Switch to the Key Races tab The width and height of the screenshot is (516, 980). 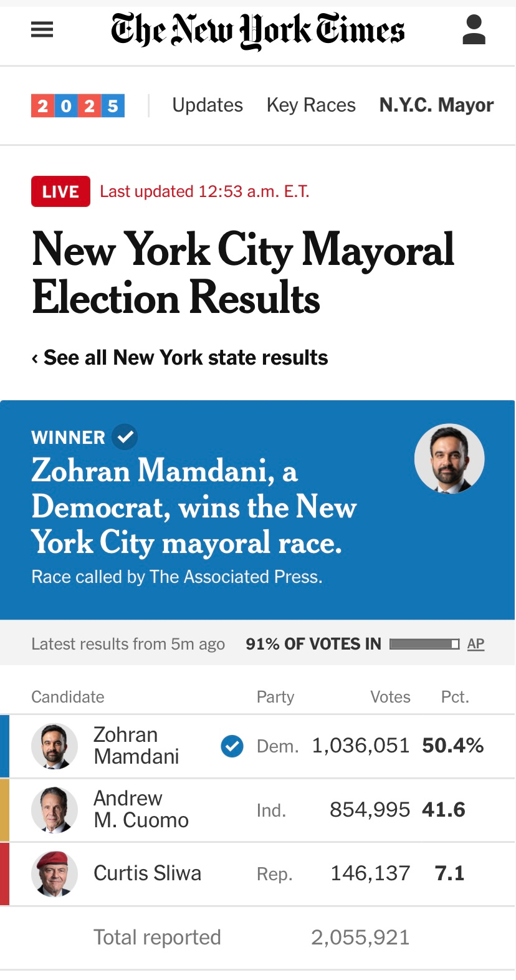pos(311,105)
